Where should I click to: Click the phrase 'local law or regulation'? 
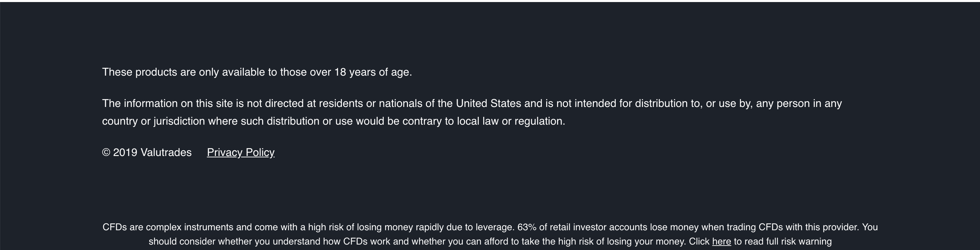point(511,121)
